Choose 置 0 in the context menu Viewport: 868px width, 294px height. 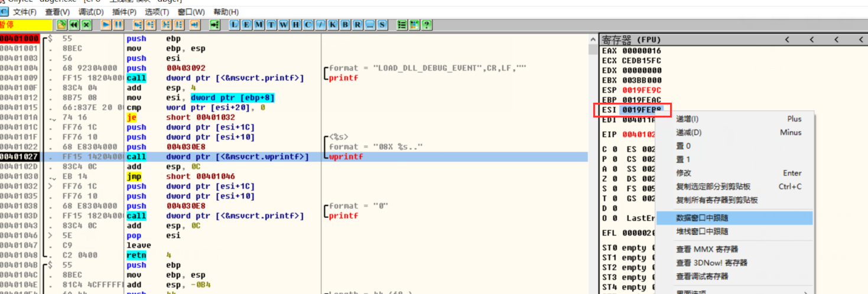pyautogui.click(x=735, y=146)
